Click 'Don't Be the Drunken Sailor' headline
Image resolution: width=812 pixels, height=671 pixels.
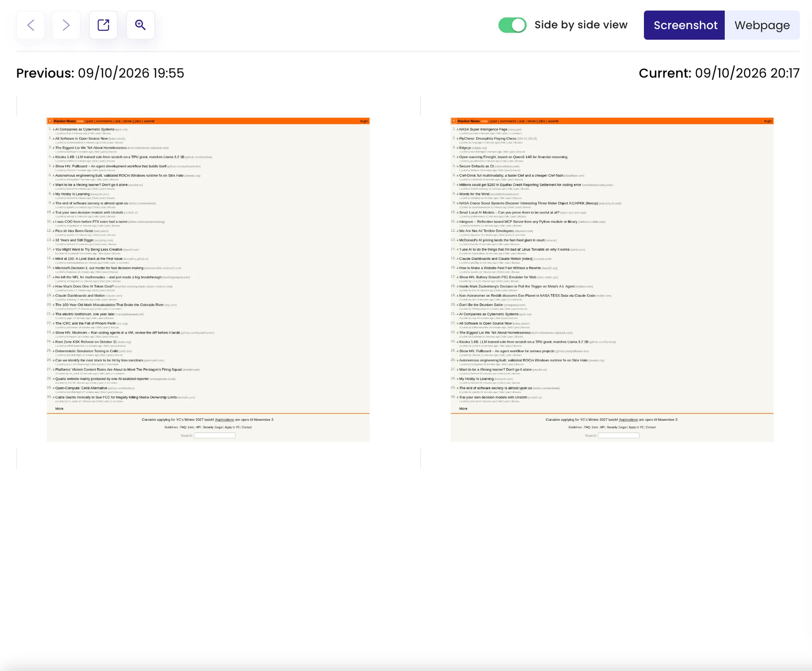click(481, 305)
